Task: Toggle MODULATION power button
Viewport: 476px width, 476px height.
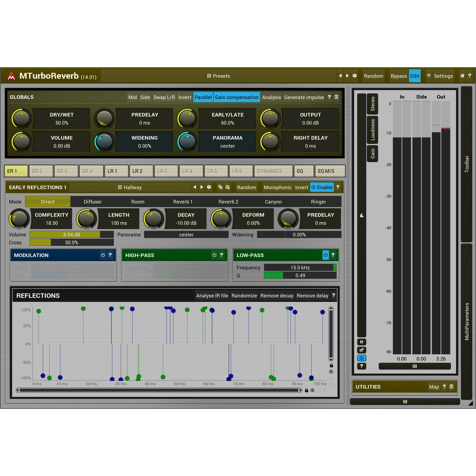Action: [103, 255]
